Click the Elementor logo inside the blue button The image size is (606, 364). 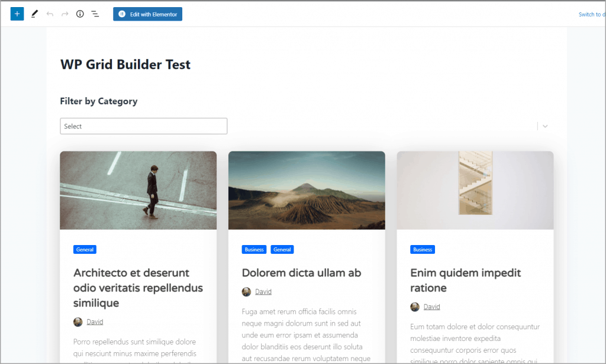point(124,14)
